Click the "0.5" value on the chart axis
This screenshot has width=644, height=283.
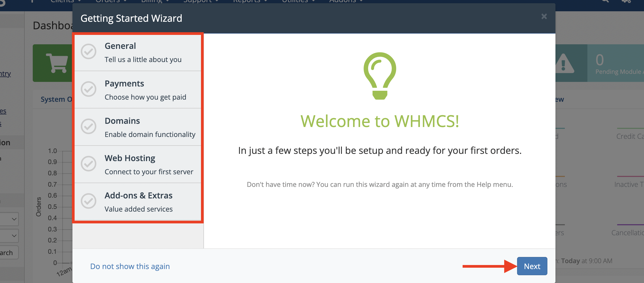click(52, 207)
